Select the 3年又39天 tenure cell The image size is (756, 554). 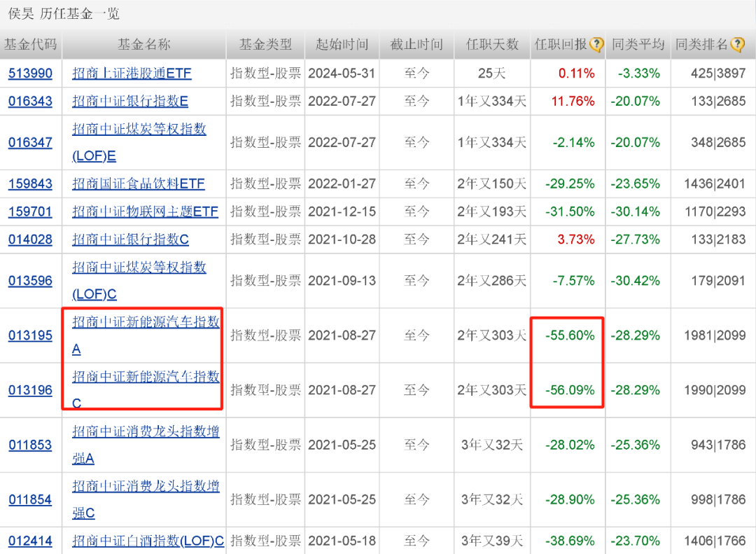click(492, 541)
